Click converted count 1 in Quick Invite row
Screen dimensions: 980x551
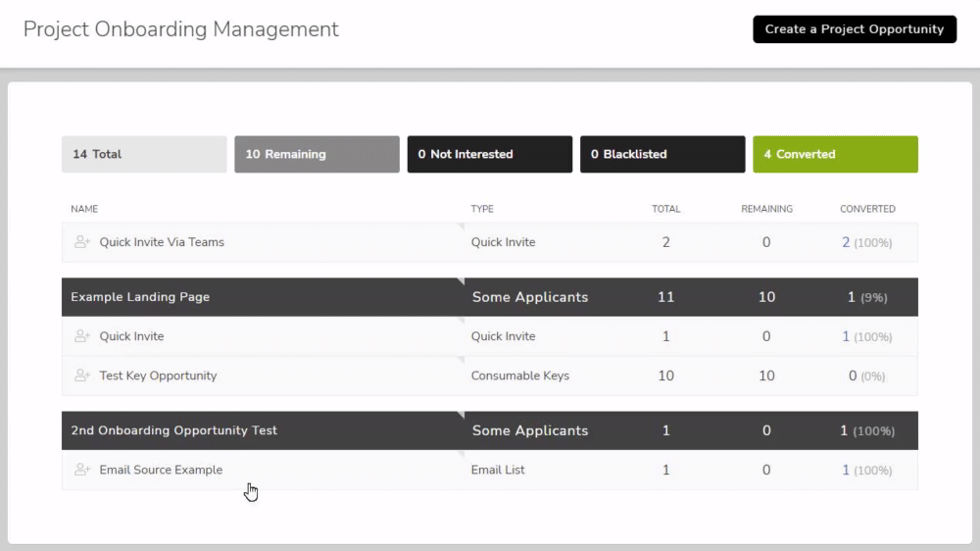(846, 336)
